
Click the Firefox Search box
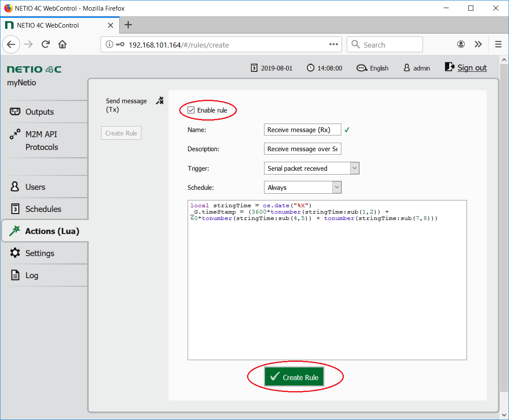click(x=385, y=45)
